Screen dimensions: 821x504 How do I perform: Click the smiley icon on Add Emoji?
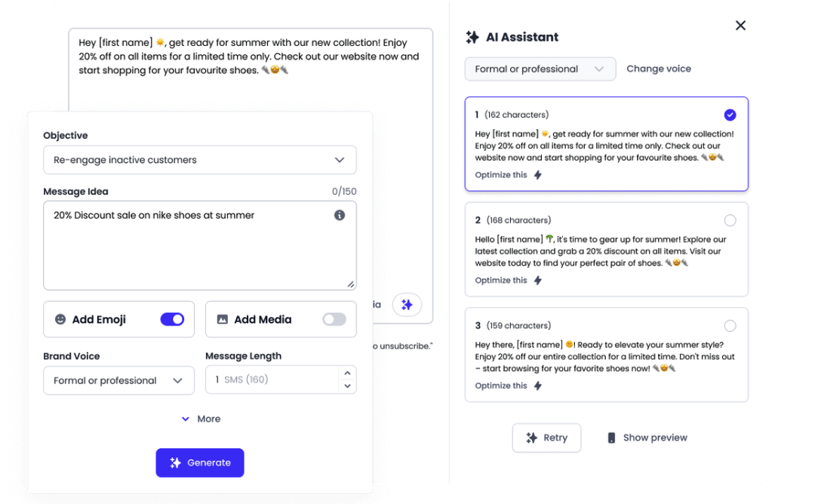click(x=60, y=319)
